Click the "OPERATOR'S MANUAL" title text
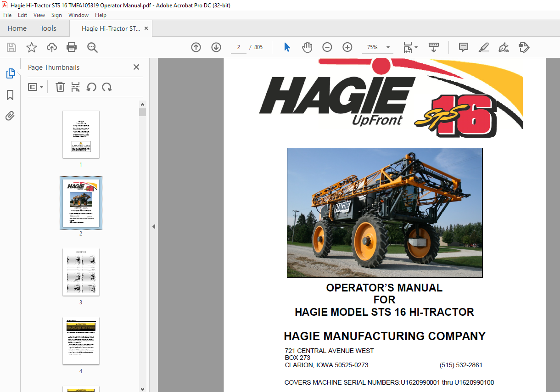The width and height of the screenshot is (560, 392). click(x=384, y=288)
